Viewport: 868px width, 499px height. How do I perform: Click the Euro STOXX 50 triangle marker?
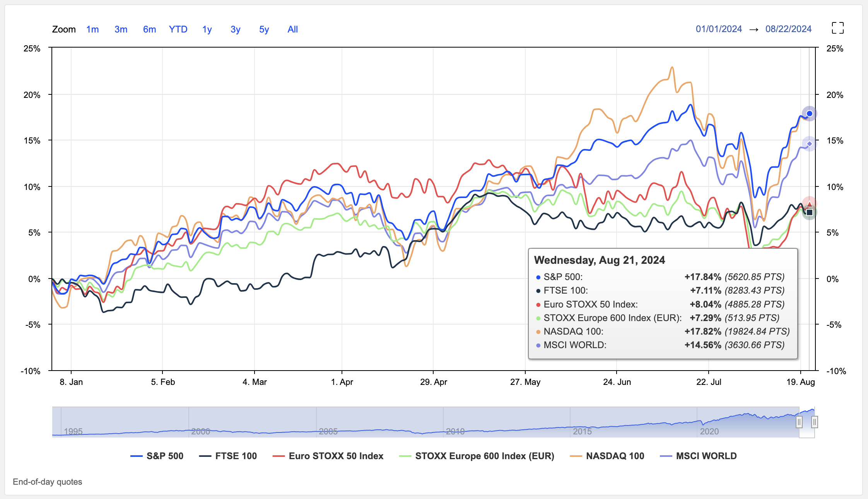coord(809,204)
